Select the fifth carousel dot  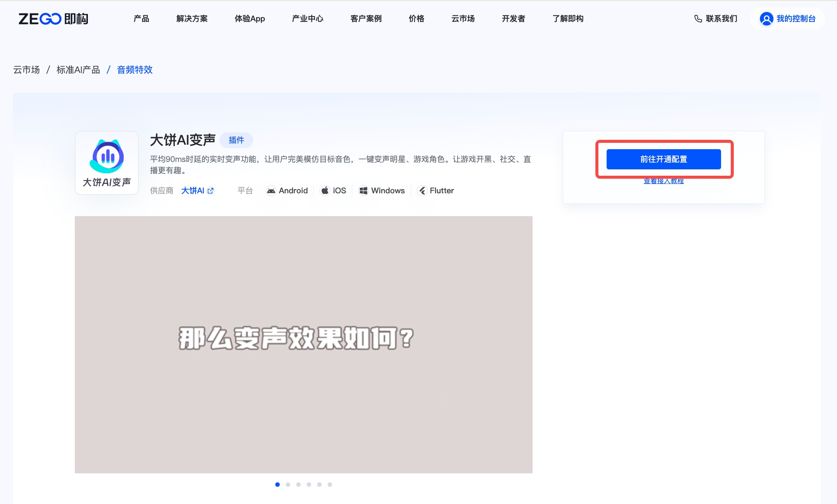click(x=319, y=485)
